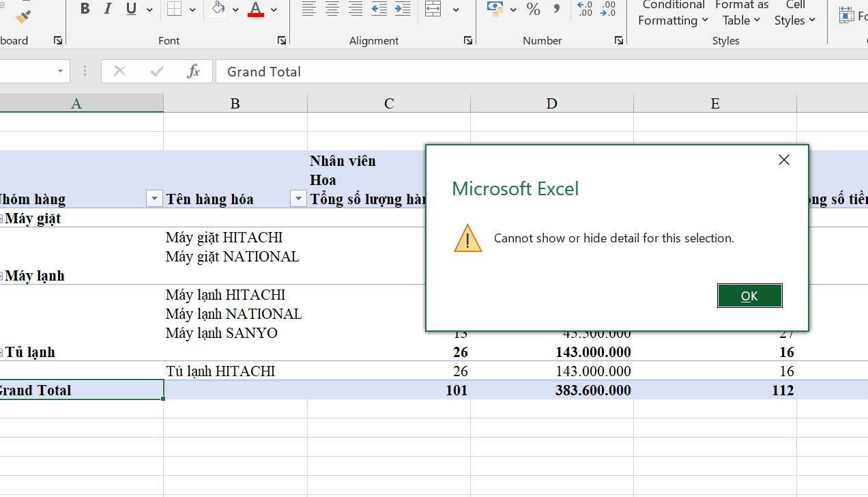Image resolution: width=868 pixels, height=497 pixels.
Task: Click the Increase Indent icon
Action: (403, 9)
